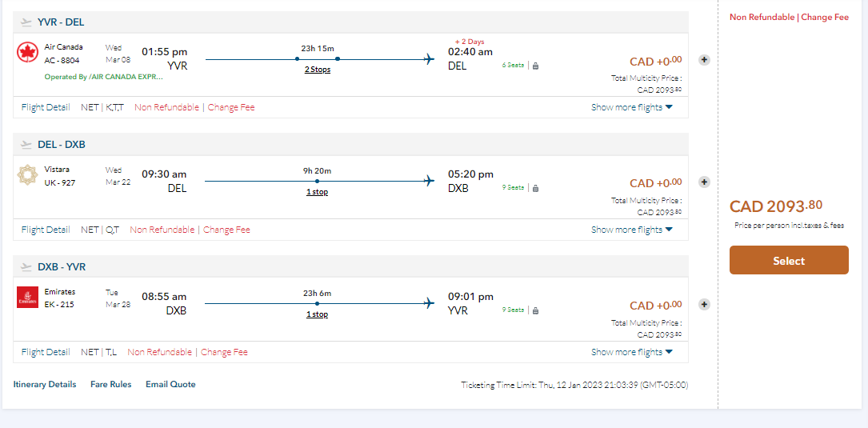Viewport: 868px width, 428px height.
Task: Click Change Fee on Vistara flight
Action: click(226, 230)
